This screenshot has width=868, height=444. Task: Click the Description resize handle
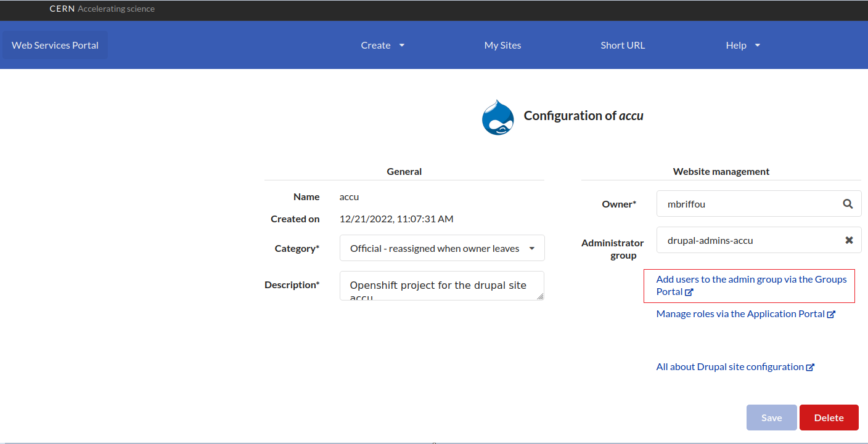(x=541, y=297)
